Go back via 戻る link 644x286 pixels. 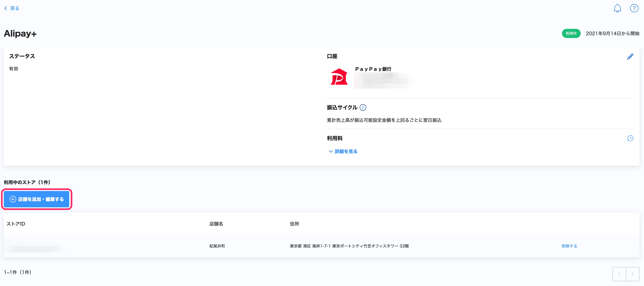pos(15,8)
